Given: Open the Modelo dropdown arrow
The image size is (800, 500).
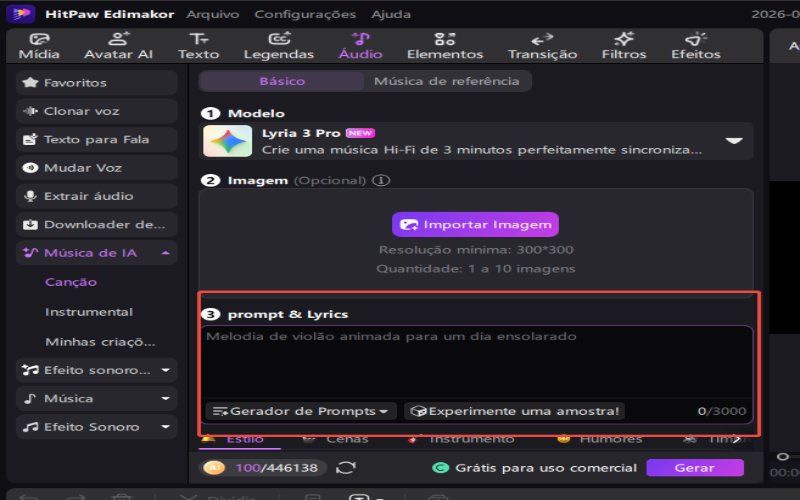Looking at the screenshot, I should pyautogui.click(x=734, y=141).
